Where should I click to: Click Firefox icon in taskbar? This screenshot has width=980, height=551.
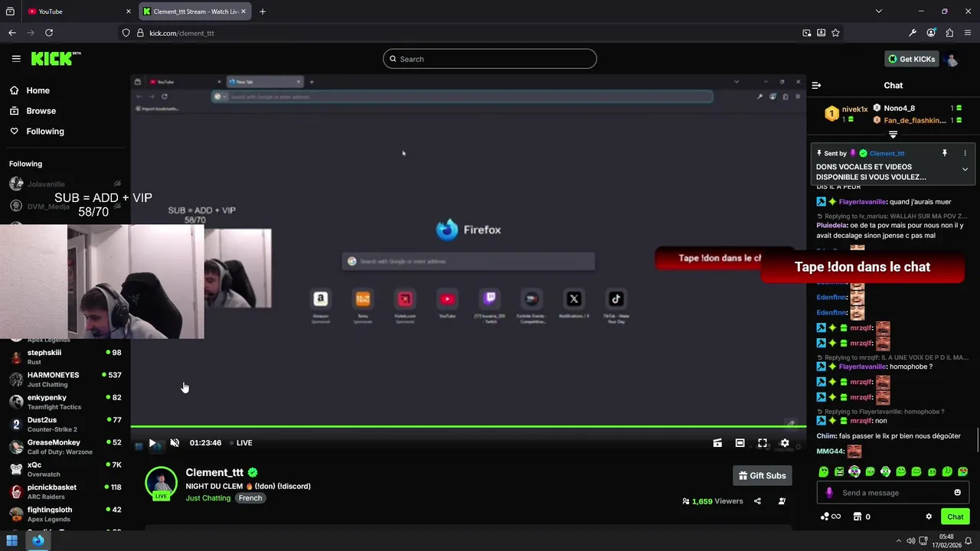click(38, 540)
